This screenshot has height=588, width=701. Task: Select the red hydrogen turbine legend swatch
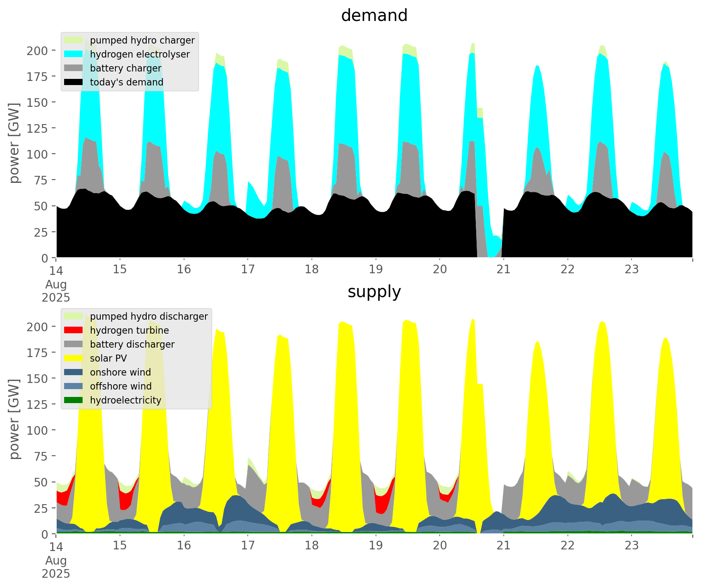tap(74, 330)
